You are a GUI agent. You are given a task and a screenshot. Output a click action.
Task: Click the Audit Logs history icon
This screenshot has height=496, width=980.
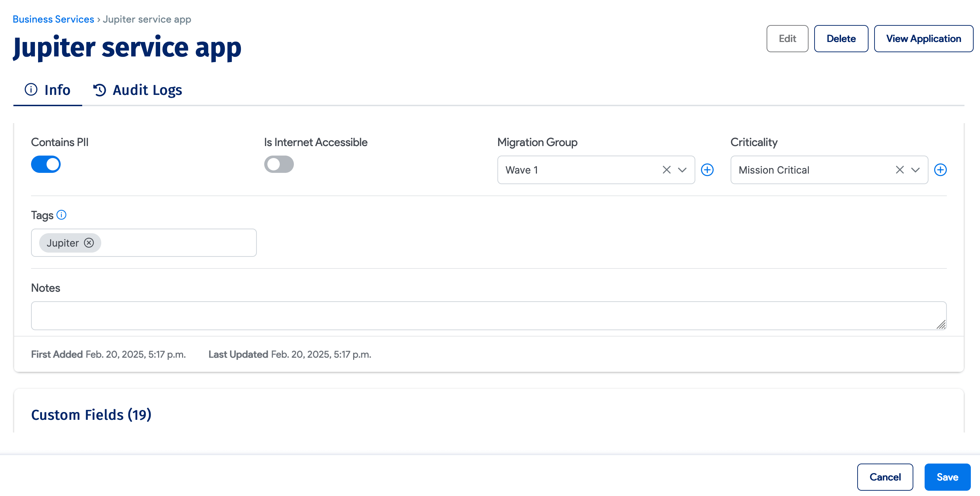(x=100, y=90)
